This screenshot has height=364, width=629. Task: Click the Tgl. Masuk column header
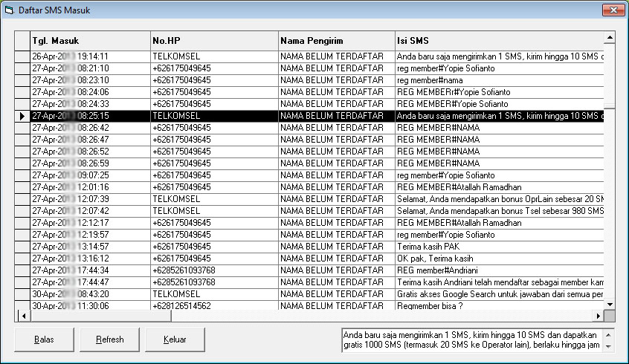[x=89, y=40]
